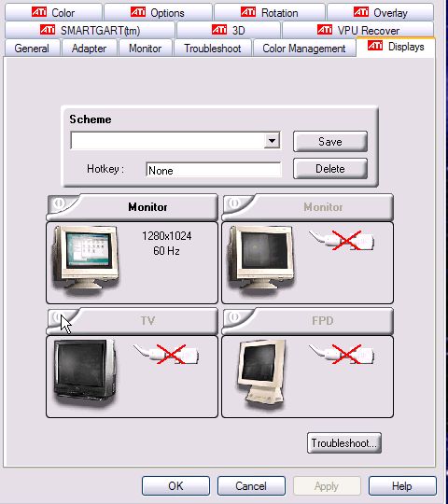Click the active monitor image showing desktop

(x=86, y=259)
